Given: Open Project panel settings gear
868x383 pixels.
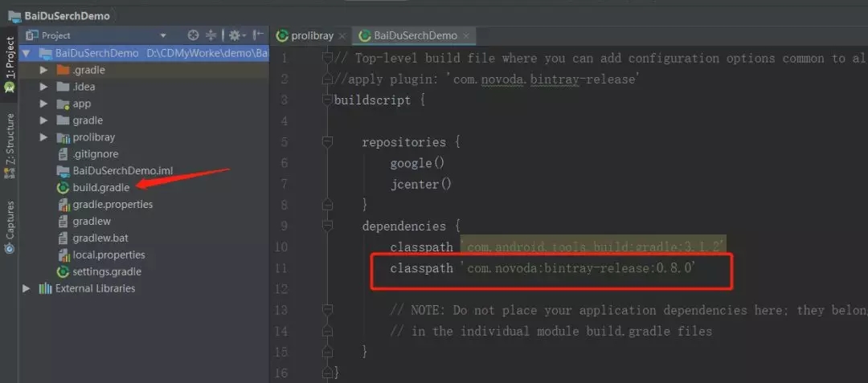Looking at the screenshot, I should point(235,35).
